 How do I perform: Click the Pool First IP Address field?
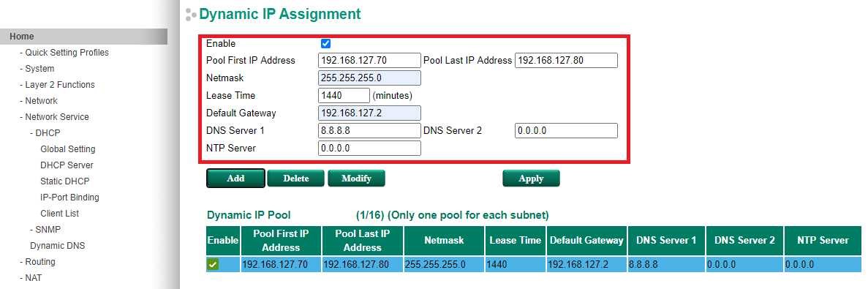pyautogui.click(x=370, y=60)
